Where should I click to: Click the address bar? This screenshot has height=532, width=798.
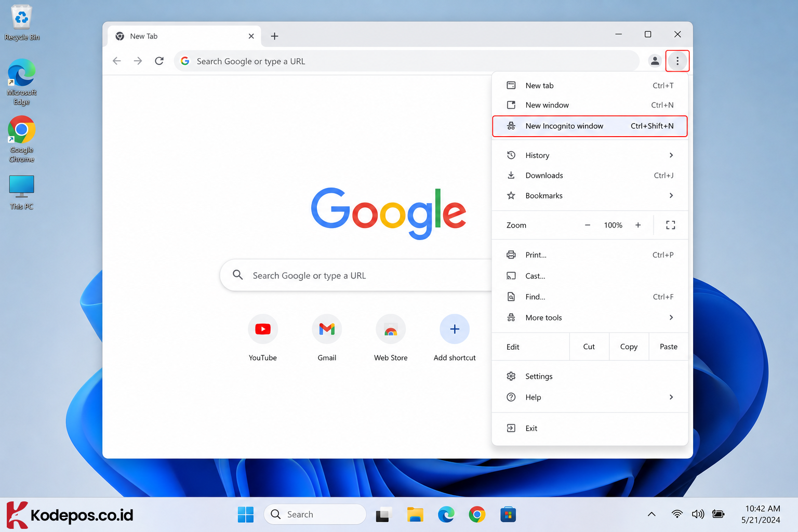[x=406, y=61]
